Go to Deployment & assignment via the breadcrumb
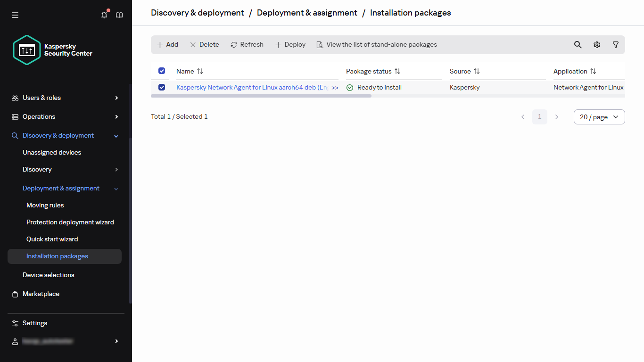 click(307, 13)
